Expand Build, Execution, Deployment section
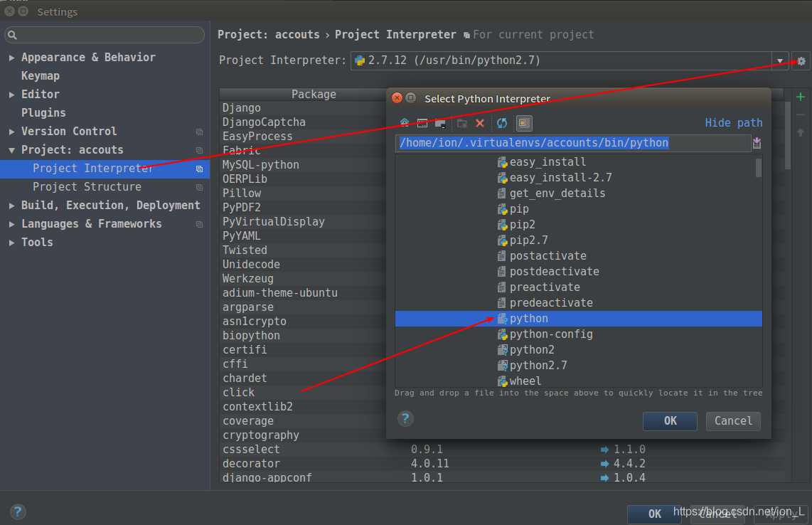 (x=11, y=206)
